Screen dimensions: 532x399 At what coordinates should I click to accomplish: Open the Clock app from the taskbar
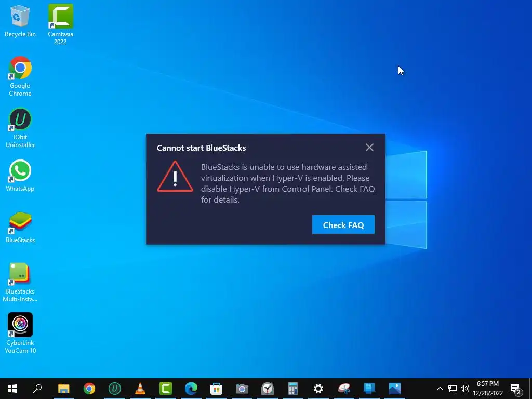coord(268,389)
